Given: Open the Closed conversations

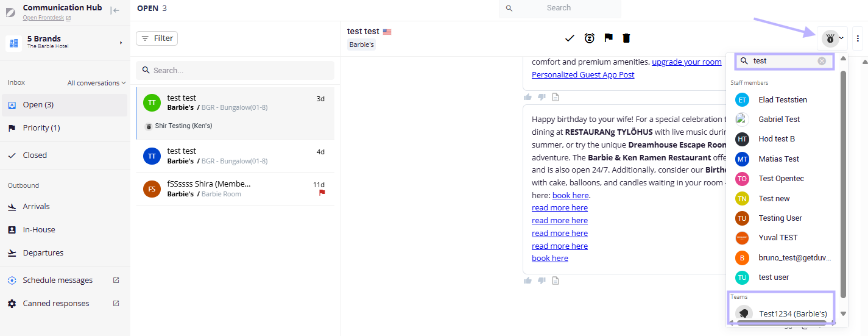Looking at the screenshot, I should 65,155.
